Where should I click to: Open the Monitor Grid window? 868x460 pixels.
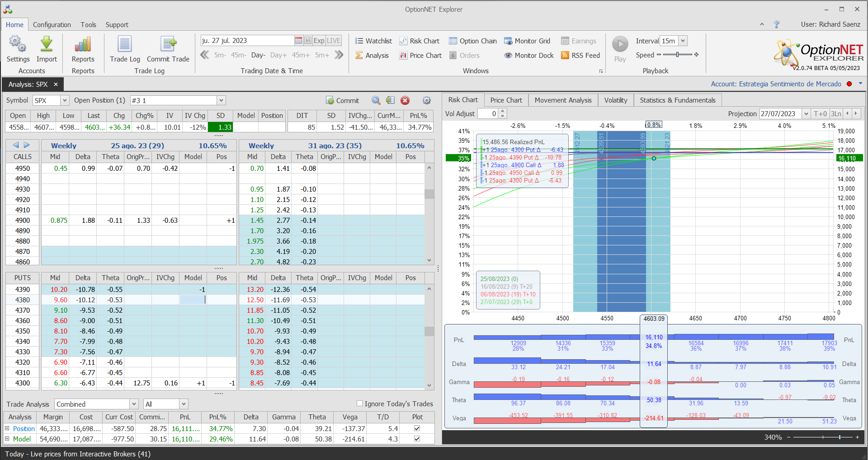(x=527, y=41)
